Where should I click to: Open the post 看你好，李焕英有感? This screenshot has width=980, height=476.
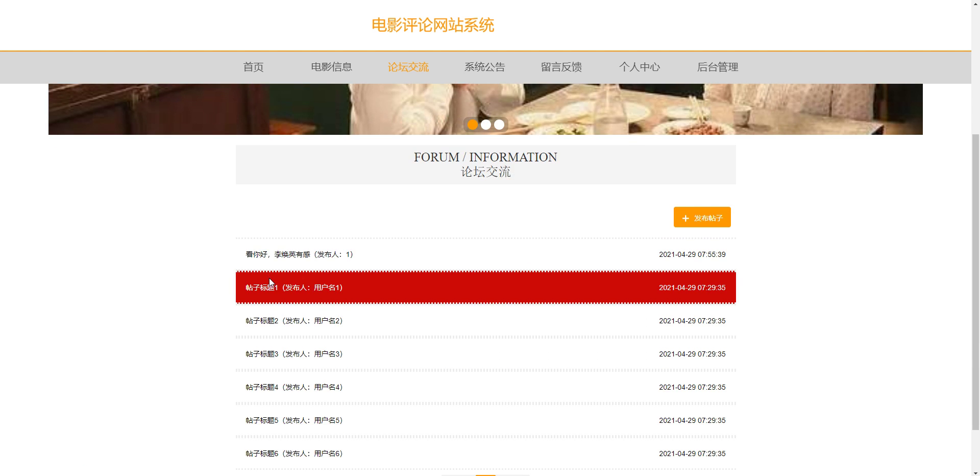(x=486, y=254)
